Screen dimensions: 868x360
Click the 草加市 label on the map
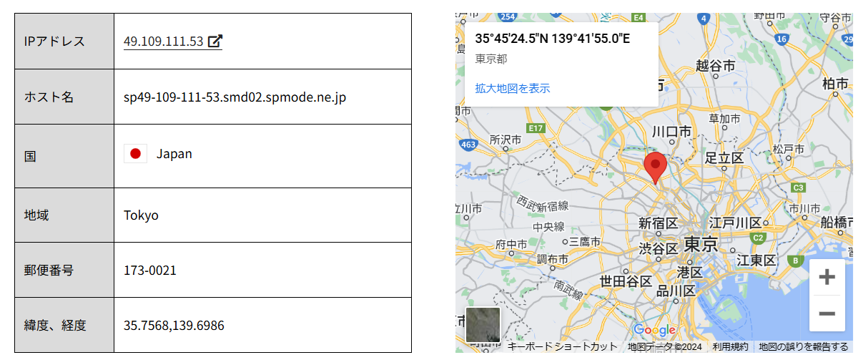pyautogui.click(x=724, y=118)
